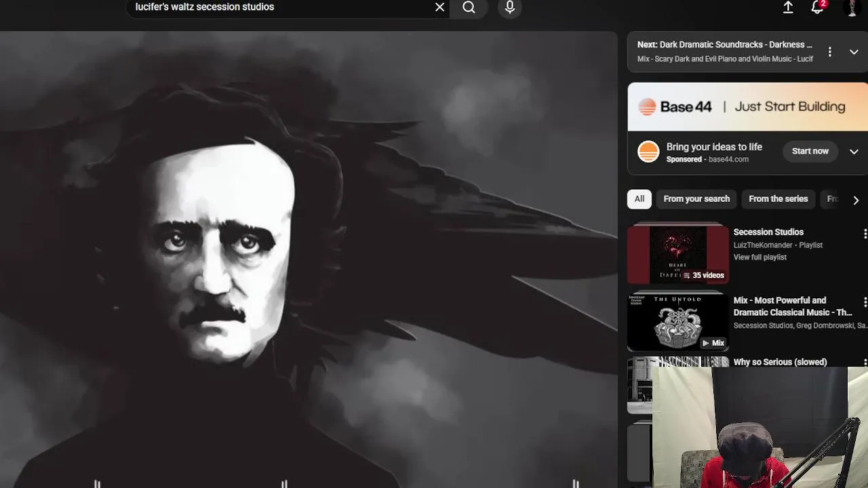
Task: Click LuizTheKomander playlist channel text
Action: click(x=763, y=245)
